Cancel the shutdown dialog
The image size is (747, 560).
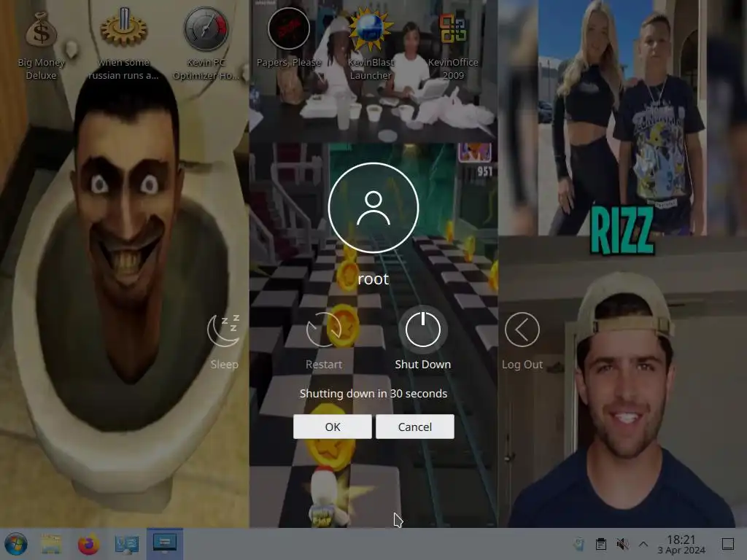tap(415, 427)
